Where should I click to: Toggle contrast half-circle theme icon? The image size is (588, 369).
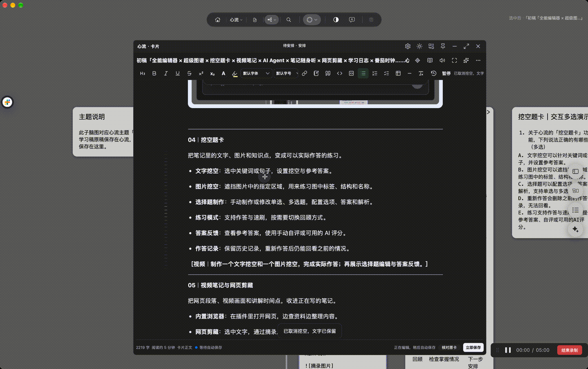336,20
